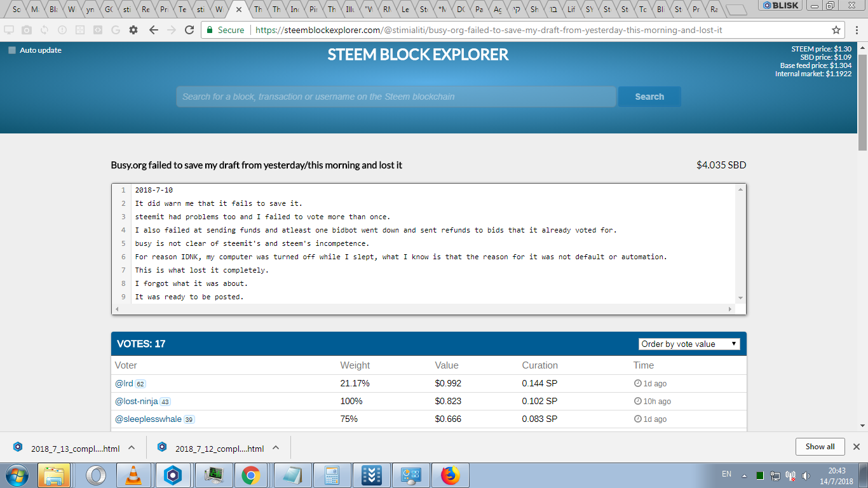The image size is (868, 488).
Task: Click the taskbar clock showing 20:43
Action: coord(837,475)
